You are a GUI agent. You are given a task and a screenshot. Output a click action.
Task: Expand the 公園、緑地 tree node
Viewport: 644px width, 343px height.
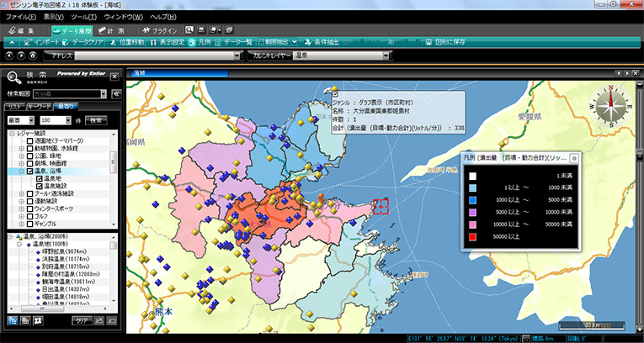click(x=21, y=156)
